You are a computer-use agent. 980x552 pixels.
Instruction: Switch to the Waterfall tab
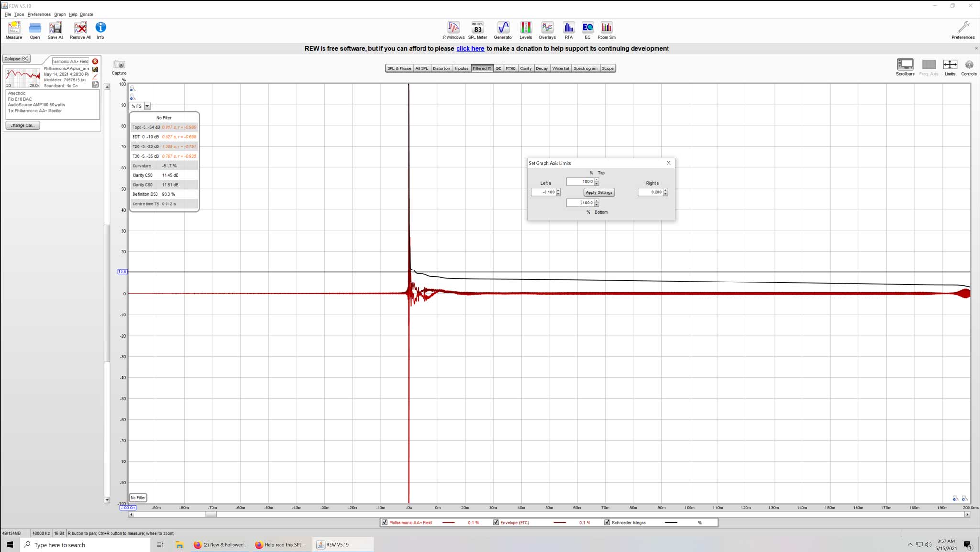(560, 68)
